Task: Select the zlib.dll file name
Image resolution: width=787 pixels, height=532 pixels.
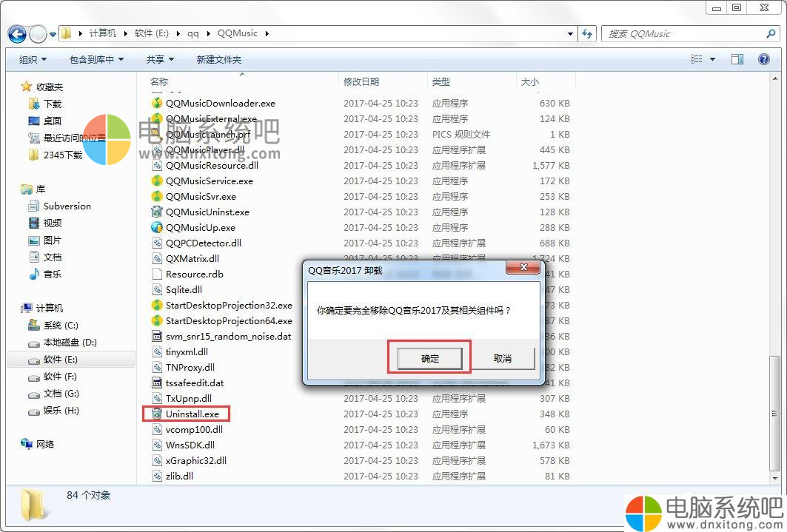Action: tap(179, 477)
